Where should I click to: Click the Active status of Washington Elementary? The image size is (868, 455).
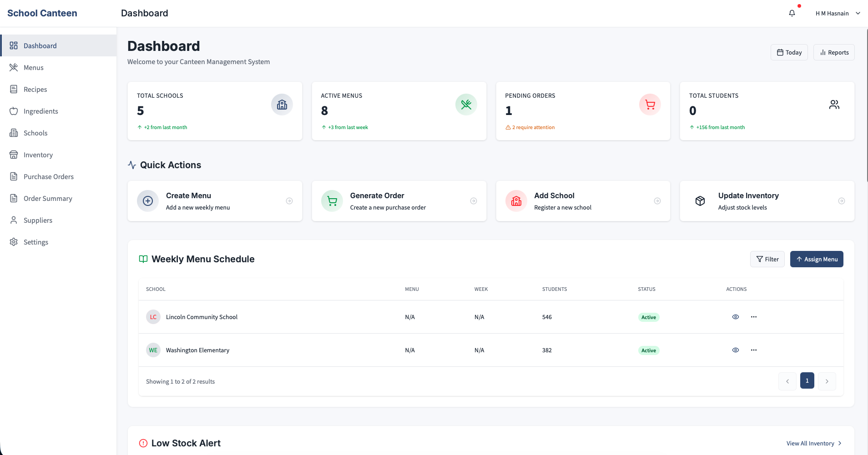(649, 350)
